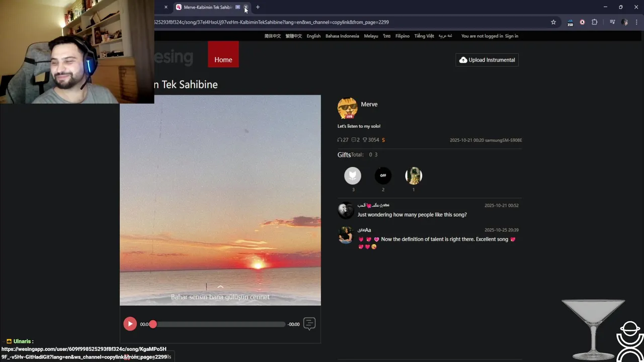The width and height of the screenshot is (644, 362).
Task: Switch language to Tiếng Việt
Action: tap(424, 36)
